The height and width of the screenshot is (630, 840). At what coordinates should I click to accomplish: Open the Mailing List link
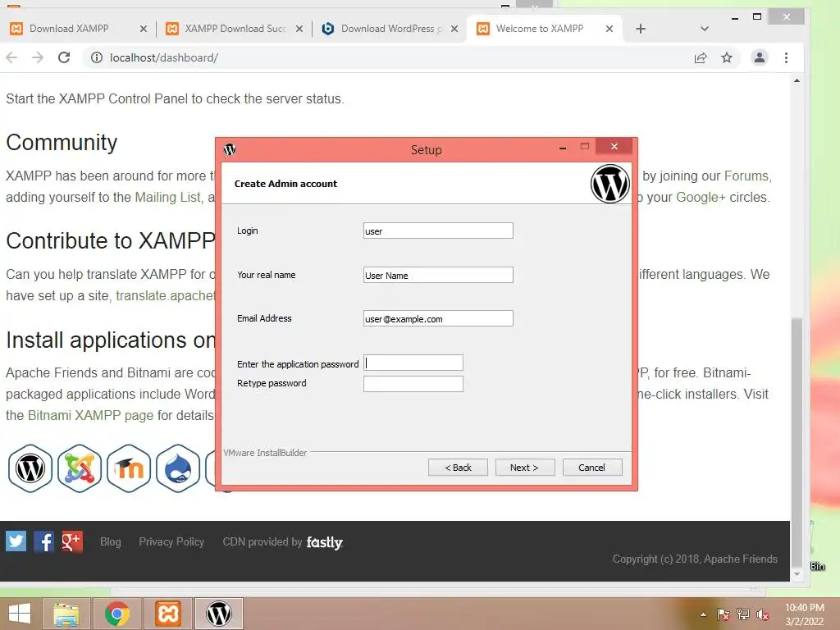coord(167,197)
